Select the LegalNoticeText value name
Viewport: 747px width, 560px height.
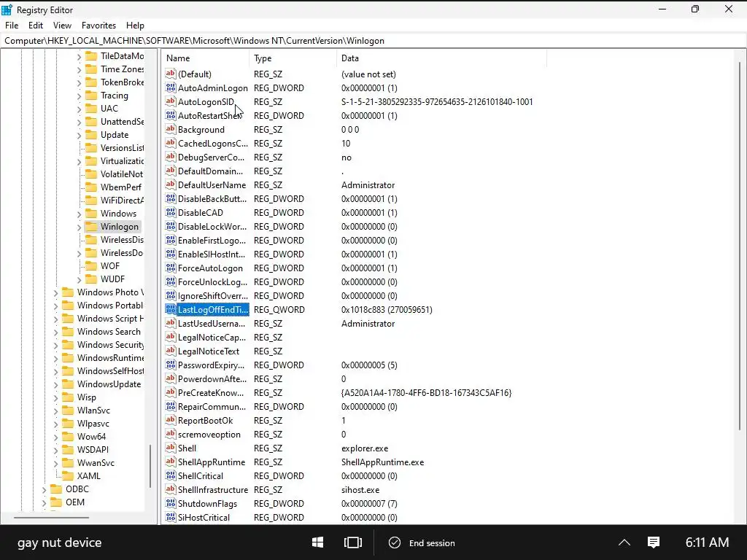[x=208, y=351]
